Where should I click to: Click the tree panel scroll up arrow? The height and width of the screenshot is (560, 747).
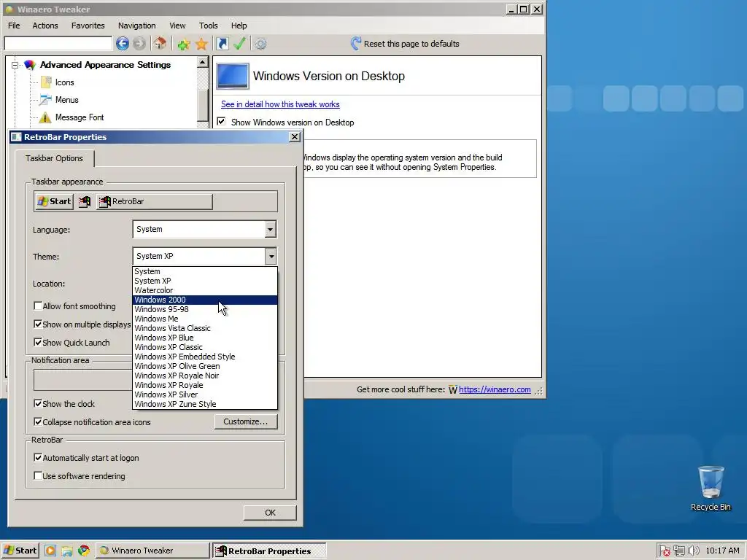(203, 63)
